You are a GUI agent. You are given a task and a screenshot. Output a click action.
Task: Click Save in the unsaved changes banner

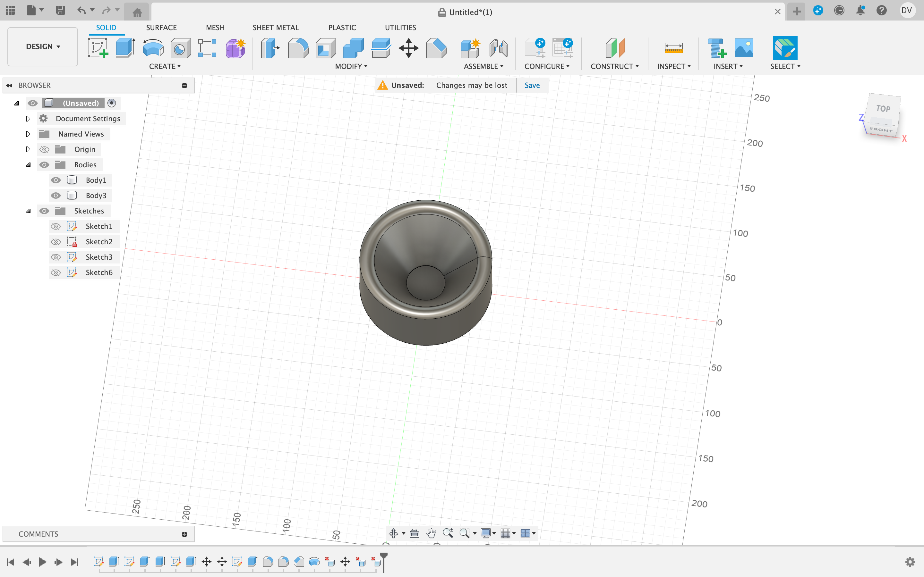click(x=532, y=85)
